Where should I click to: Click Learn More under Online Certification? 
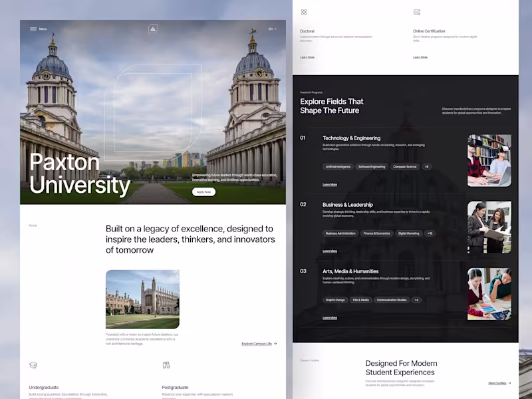pyautogui.click(x=420, y=57)
